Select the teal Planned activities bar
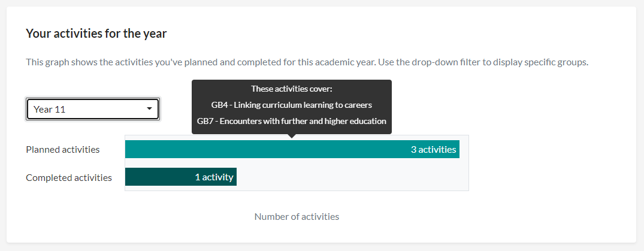This screenshot has height=251, width=644. (292, 149)
